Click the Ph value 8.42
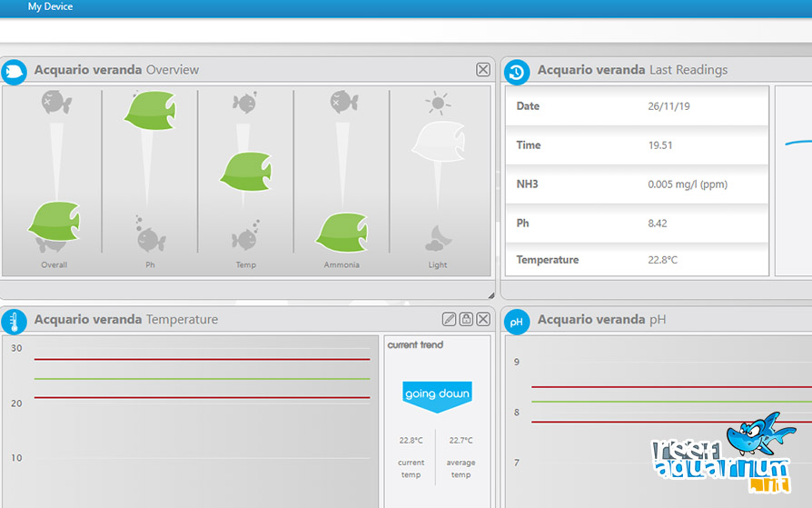Viewport: 812px width, 508px height. (x=658, y=224)
